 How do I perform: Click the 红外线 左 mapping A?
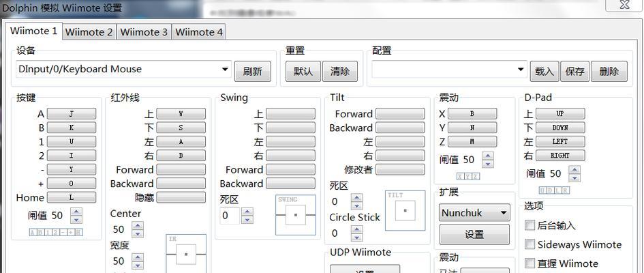tap(181, 142)
